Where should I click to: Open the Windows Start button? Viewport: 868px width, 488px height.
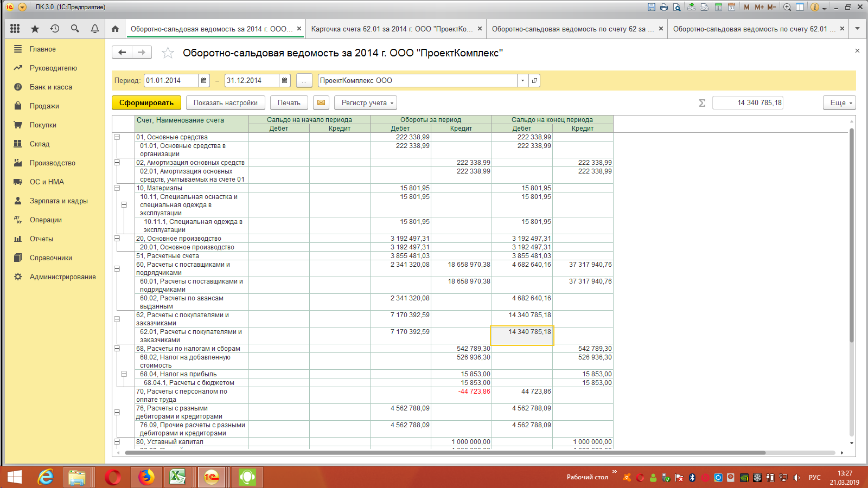(15, 477)
